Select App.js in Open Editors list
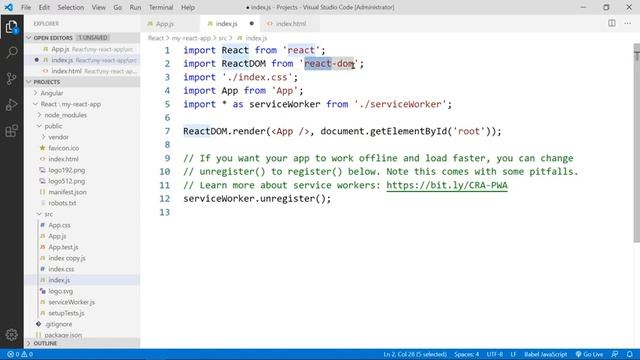The image size is (640, 360). pos(82,49)
